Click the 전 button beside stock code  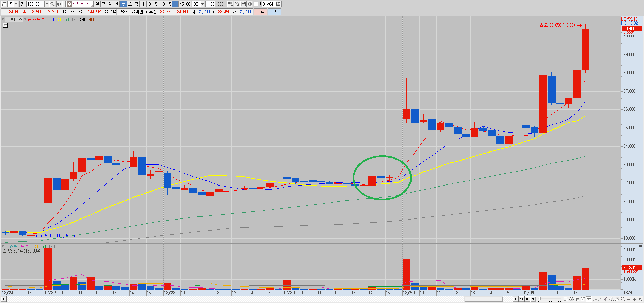(x=22, y=4)
